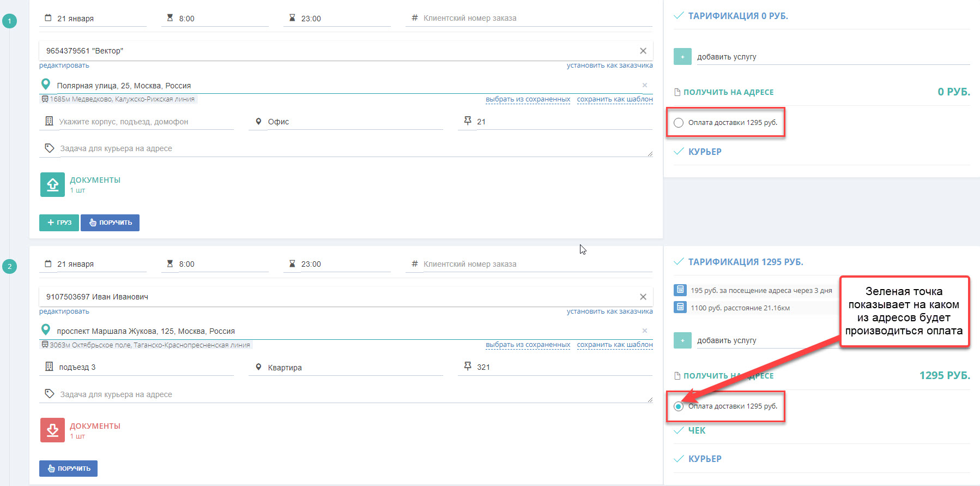Click the pushpin icon beside apartment number 321
Screen dimensions: 980x486
468,366
